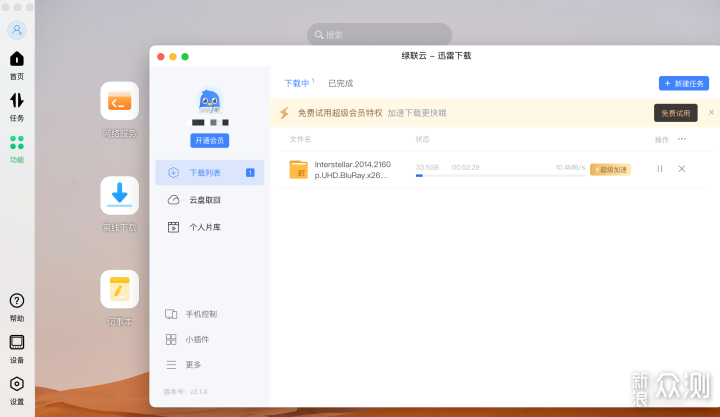
Task: Click the 手机控制 phone icon
Action: (x=171, y=314)
